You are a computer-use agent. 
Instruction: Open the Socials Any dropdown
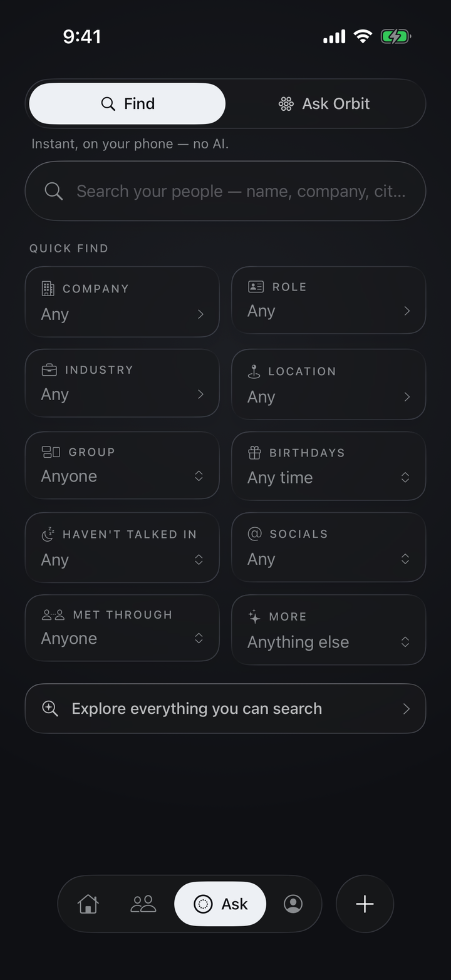coord(329,547)
